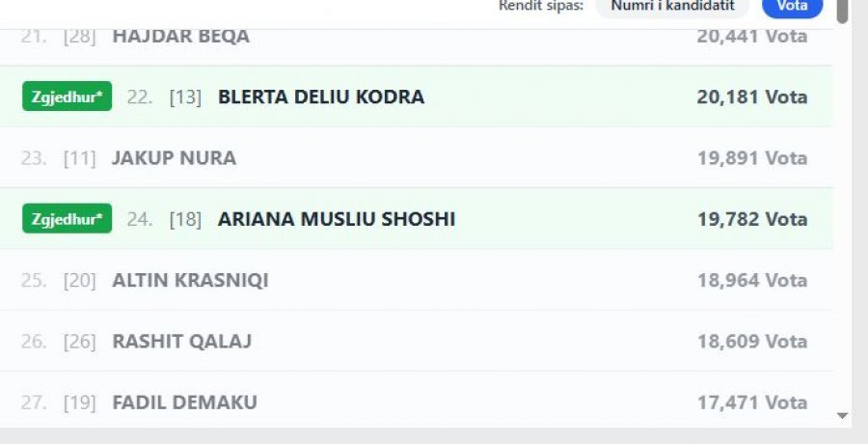Sort candidates by Numri i kandidatit
Screen dimensions: 868x444
tap(672, 6)
